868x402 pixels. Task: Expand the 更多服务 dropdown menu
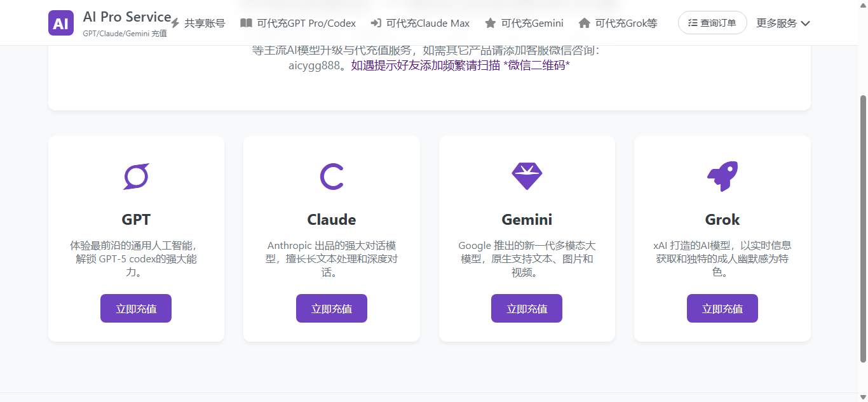click(x=783, y=23)
